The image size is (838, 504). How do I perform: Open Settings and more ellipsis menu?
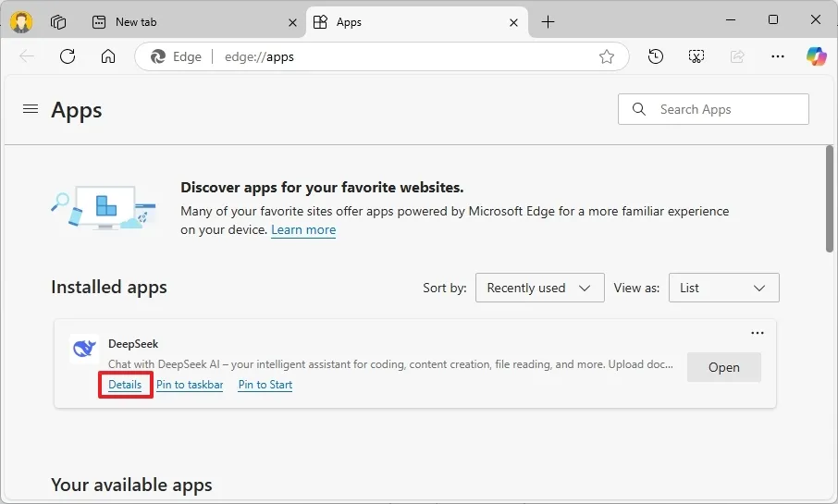point(778,56)
